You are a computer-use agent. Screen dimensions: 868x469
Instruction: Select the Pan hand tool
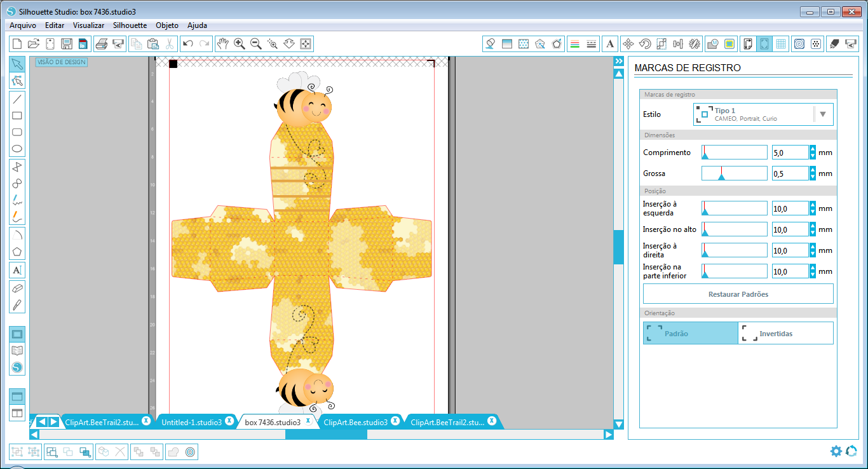[222, 44]
